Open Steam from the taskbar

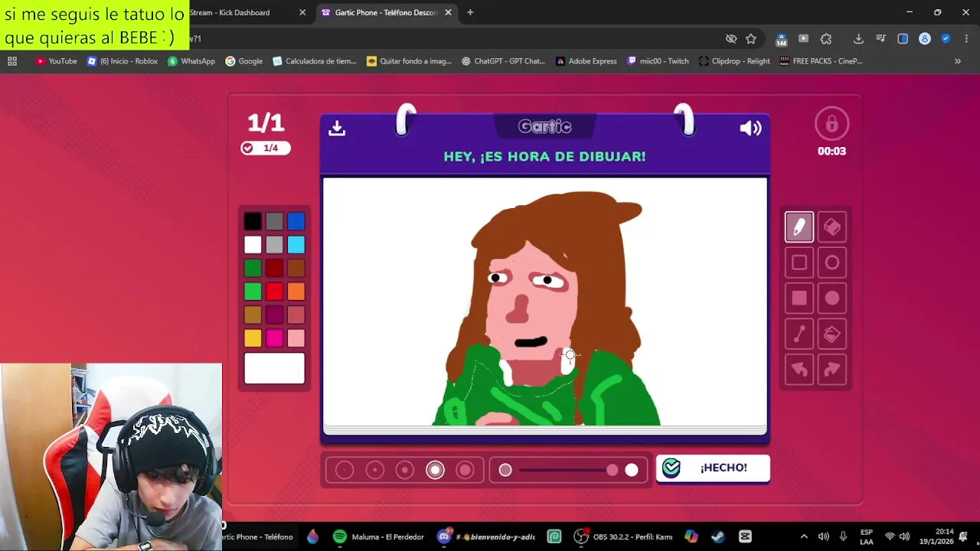pos(718,536)
